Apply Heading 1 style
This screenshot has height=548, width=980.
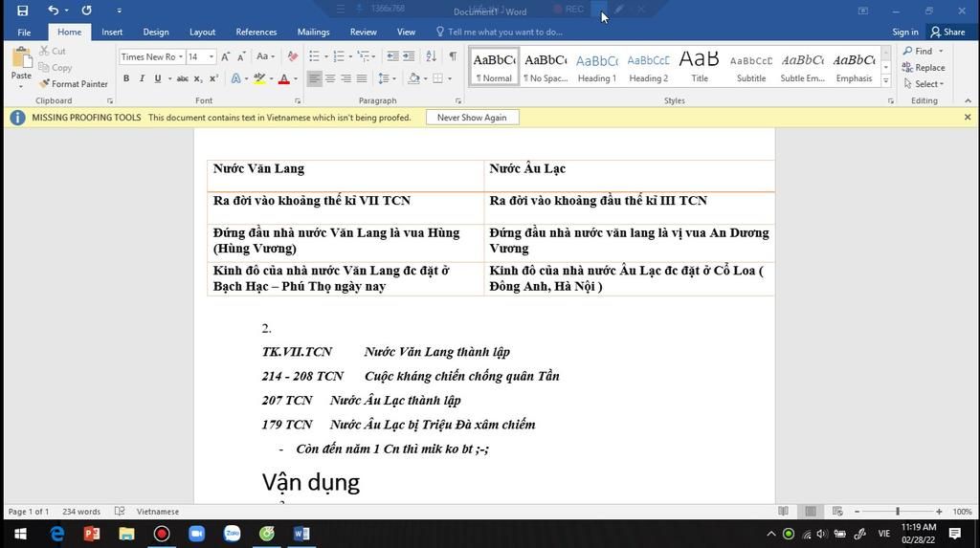(597, 67)
